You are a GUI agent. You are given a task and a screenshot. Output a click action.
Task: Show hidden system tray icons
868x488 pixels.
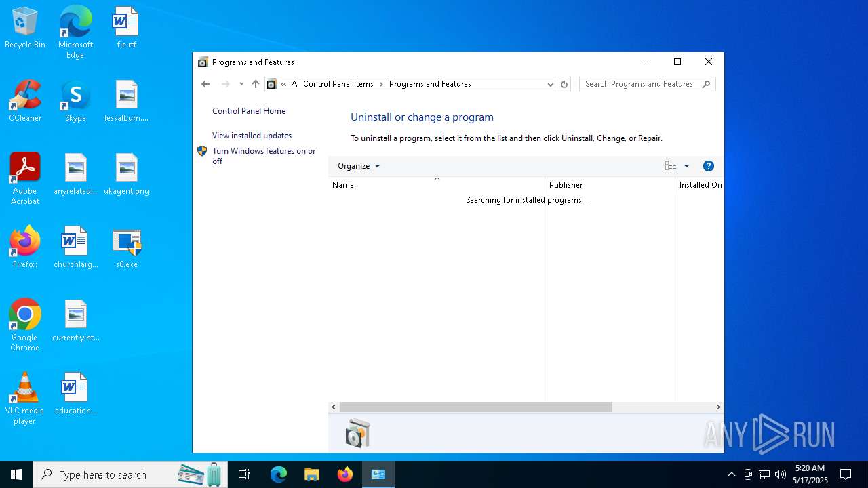pyautogui.click(x=731, y=474)
